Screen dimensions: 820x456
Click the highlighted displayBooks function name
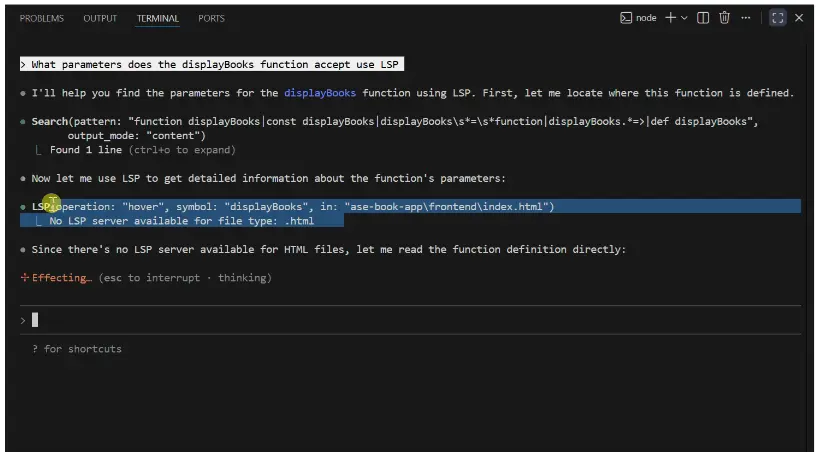(x=320, y=93)
